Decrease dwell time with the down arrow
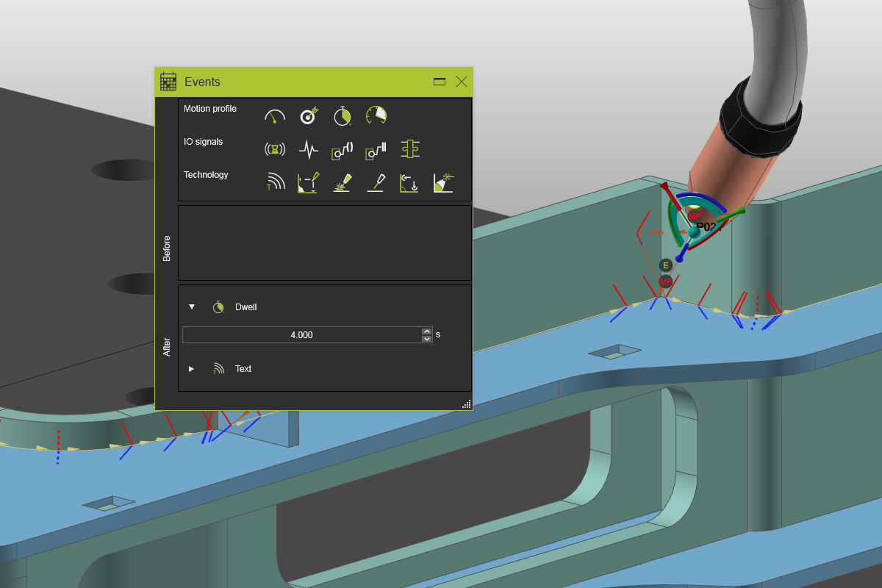882x588 pixels. tap(427, 339)
